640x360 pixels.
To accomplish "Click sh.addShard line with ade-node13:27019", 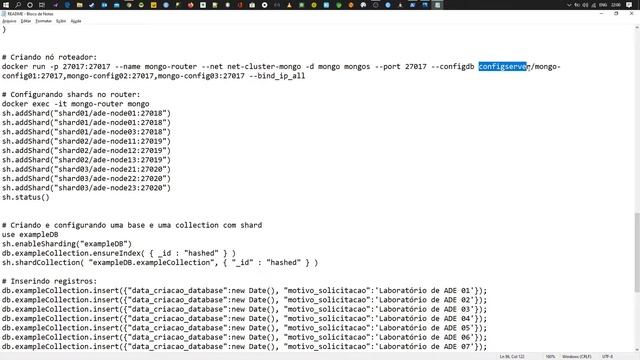I will [86, 160].
